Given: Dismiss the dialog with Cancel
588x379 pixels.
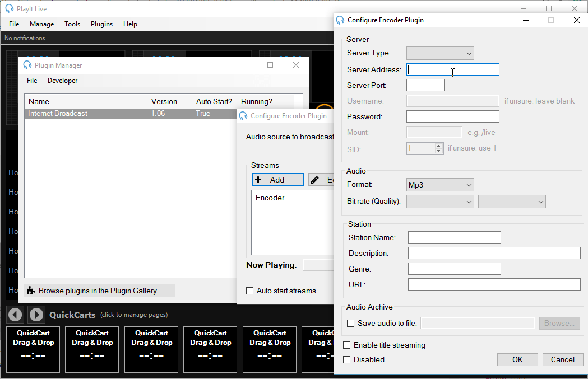Looking at the screenshot, I should [562, 359].
